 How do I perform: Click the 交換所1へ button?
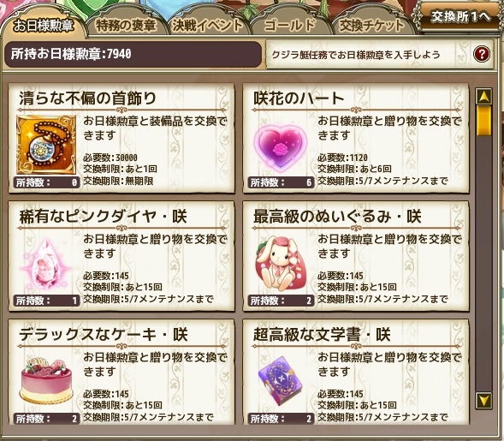(x=461, y=16)
